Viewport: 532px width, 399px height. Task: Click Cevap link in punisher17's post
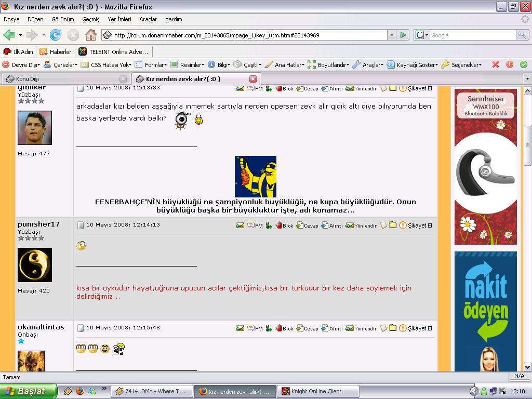click(x=307, y=225)
